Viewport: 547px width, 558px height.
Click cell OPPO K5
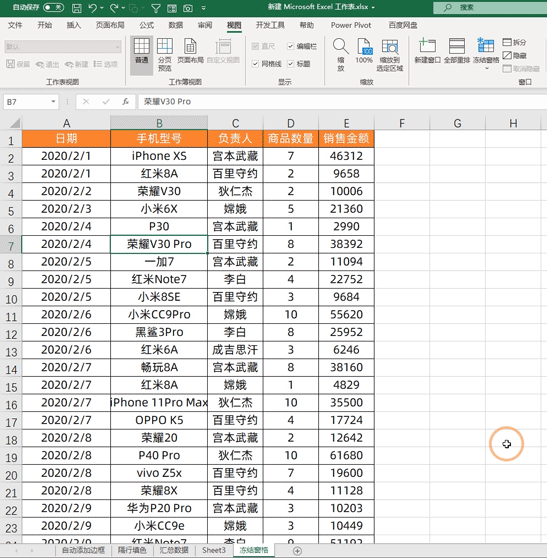pos(159,420)
